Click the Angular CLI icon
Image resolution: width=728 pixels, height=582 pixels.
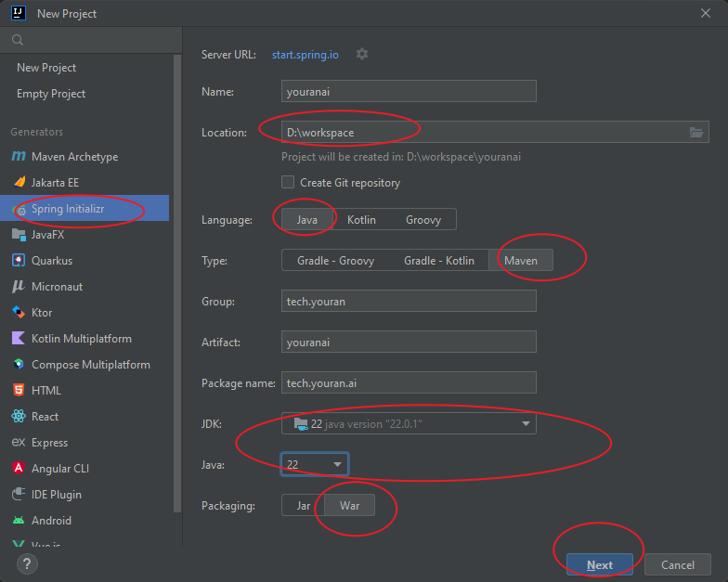coord(19,468)
